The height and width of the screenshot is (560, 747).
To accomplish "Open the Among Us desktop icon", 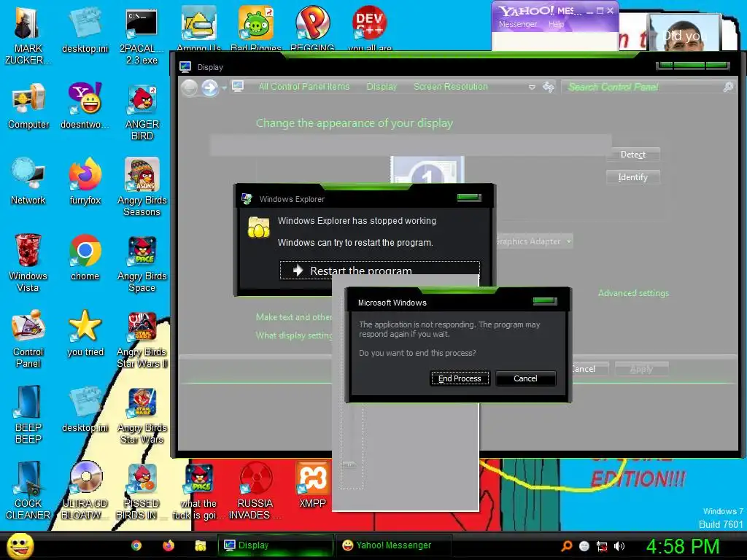I will [x=198, y=28].
